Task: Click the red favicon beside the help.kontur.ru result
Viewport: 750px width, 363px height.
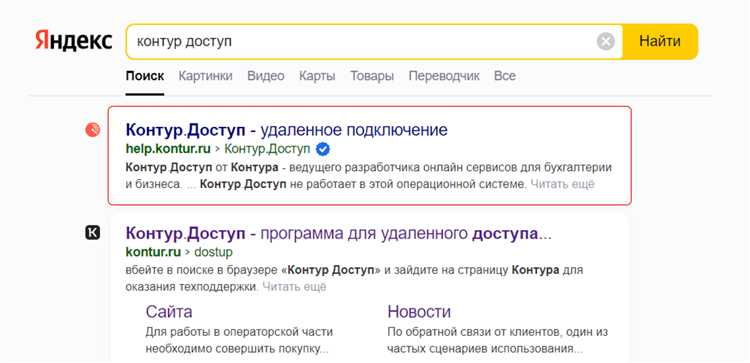Action: click(x=93, y=130)
